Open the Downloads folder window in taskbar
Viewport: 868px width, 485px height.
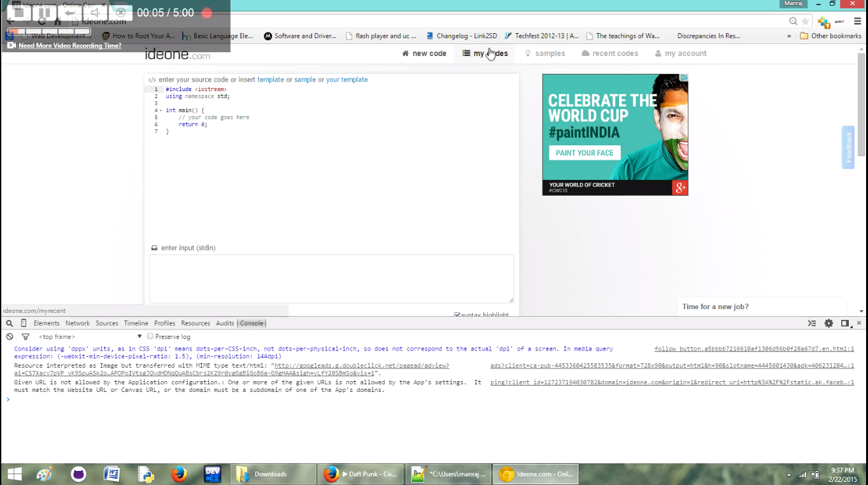[273, 474]
